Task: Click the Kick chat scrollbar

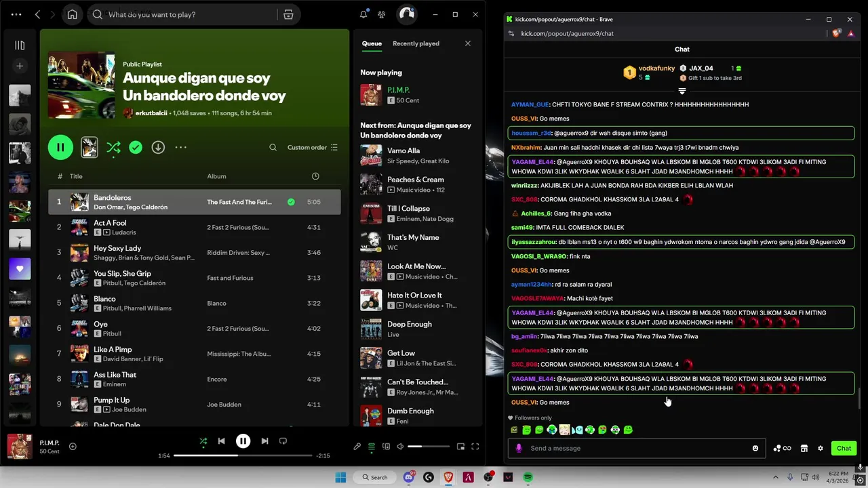Action: tap(859, 399)
